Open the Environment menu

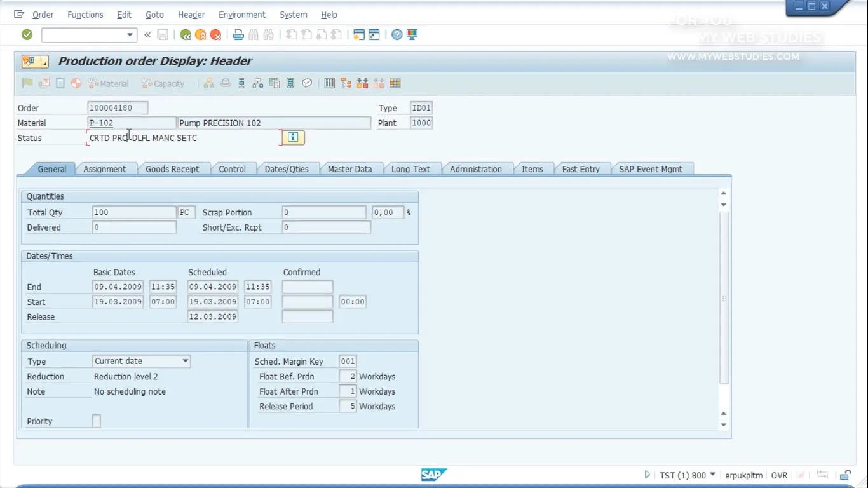point(242,15)
